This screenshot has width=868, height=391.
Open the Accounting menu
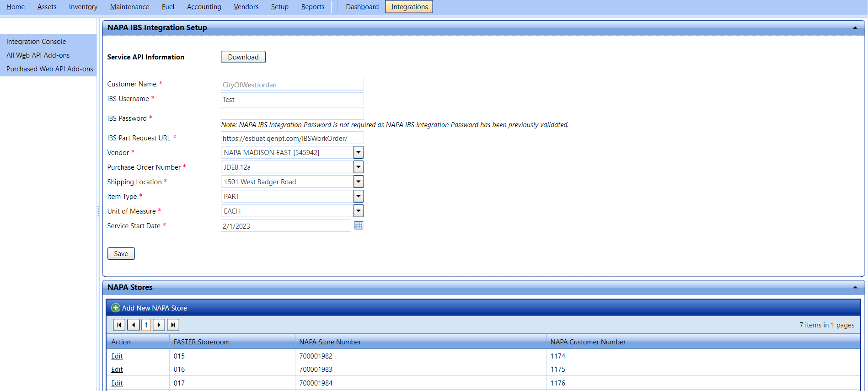(204, 7)
